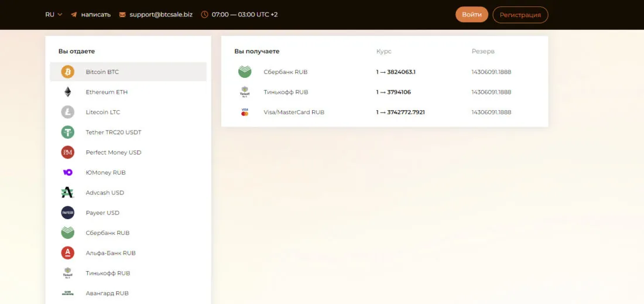644x304 pixels.
Task: Click the Advcash USD icon
Action: (68, 193)
